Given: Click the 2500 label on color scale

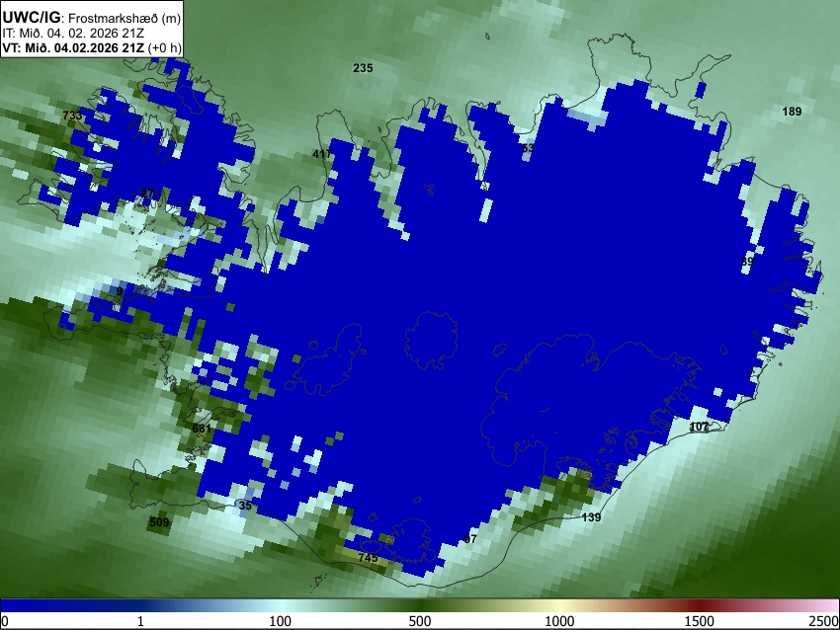Looking at the screenshot, I should point(824,621).
